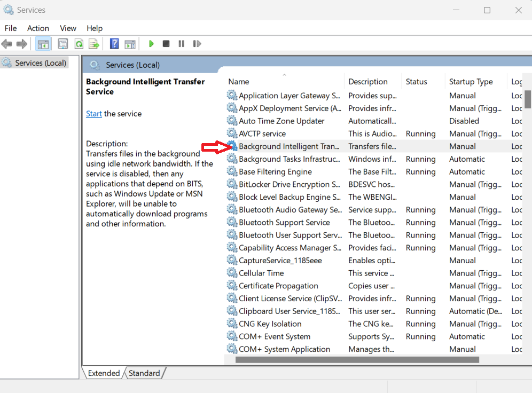Sort list by Status column header
This screenshot has width=532, height=393.
416,82
